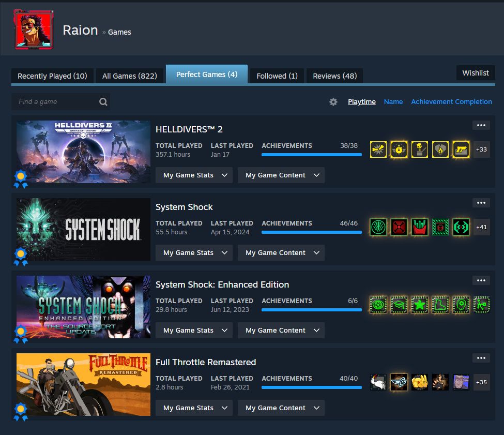Viewport: 504px width, 435px height.
Task: Expand My Game Content for Enhanced Edition
Action: 281,330
